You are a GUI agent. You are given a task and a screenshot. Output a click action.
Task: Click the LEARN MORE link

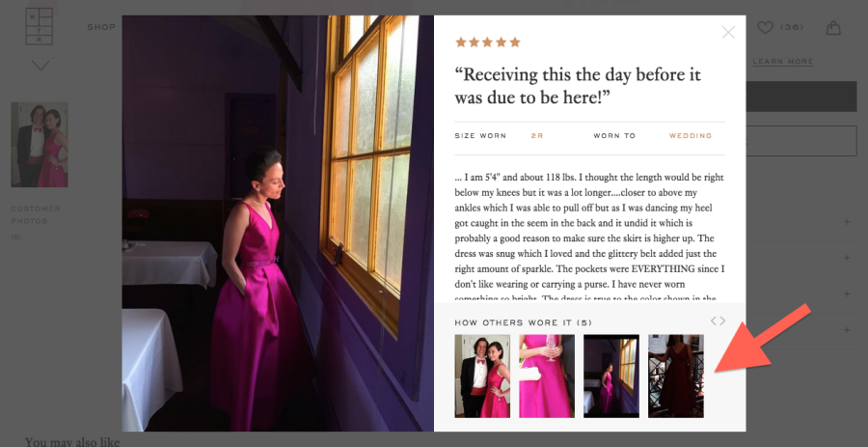783,62
